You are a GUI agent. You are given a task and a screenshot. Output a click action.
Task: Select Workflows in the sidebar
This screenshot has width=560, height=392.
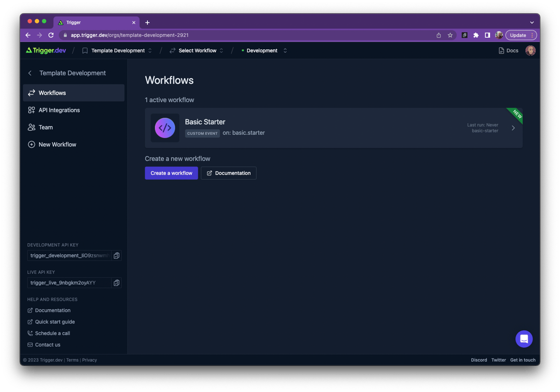coord(74,93)
